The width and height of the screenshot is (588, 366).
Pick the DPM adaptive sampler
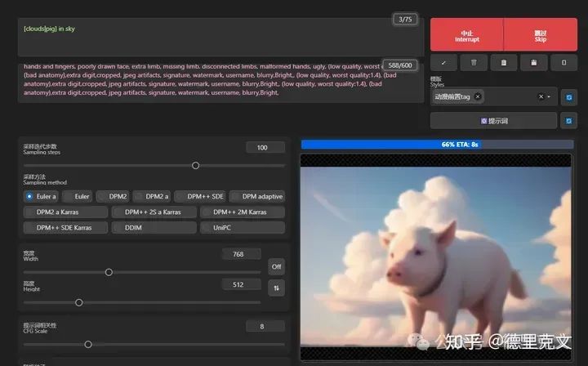click(257, 196)
